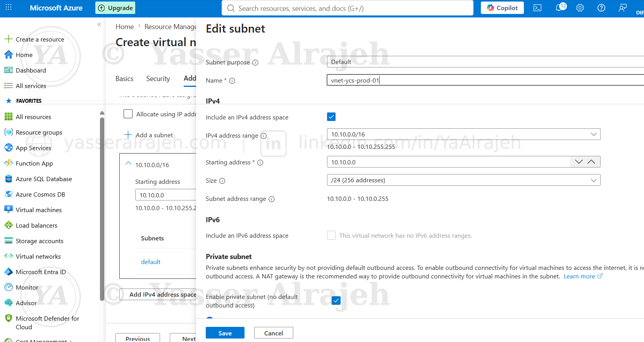The image size is (644, 342).
Task: Open the default subnet link
Action: [151, 262]
